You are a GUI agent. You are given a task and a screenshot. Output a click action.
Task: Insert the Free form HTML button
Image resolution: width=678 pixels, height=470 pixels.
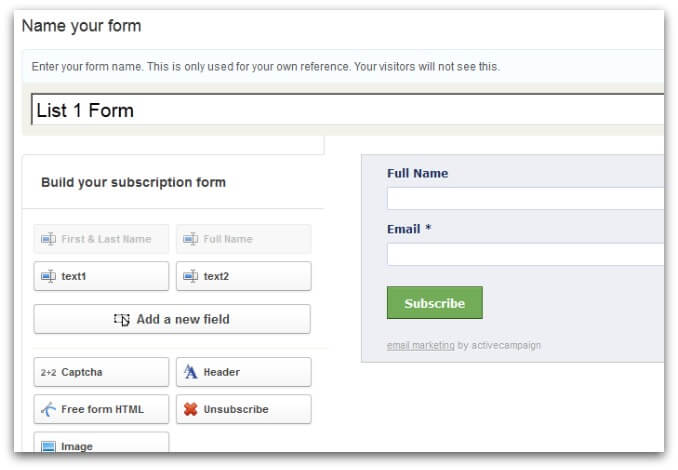tap(101, 409)
